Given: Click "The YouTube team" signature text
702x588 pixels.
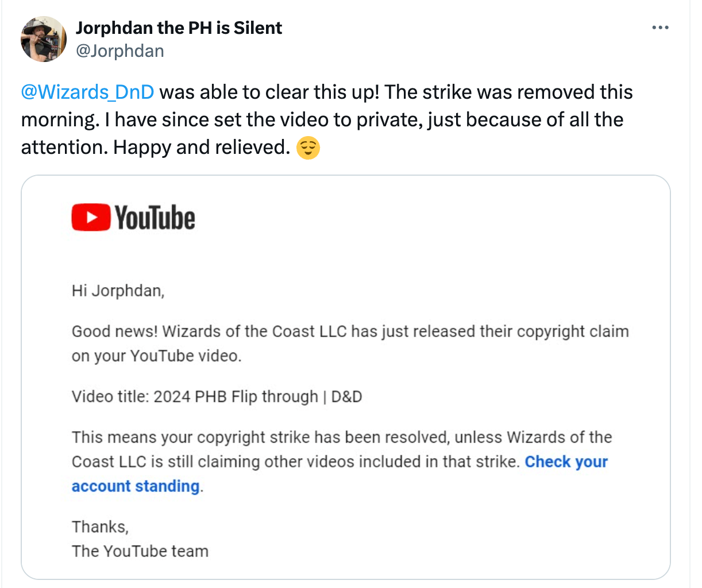Looking at the screenshot, I should (x=140, y=551).
